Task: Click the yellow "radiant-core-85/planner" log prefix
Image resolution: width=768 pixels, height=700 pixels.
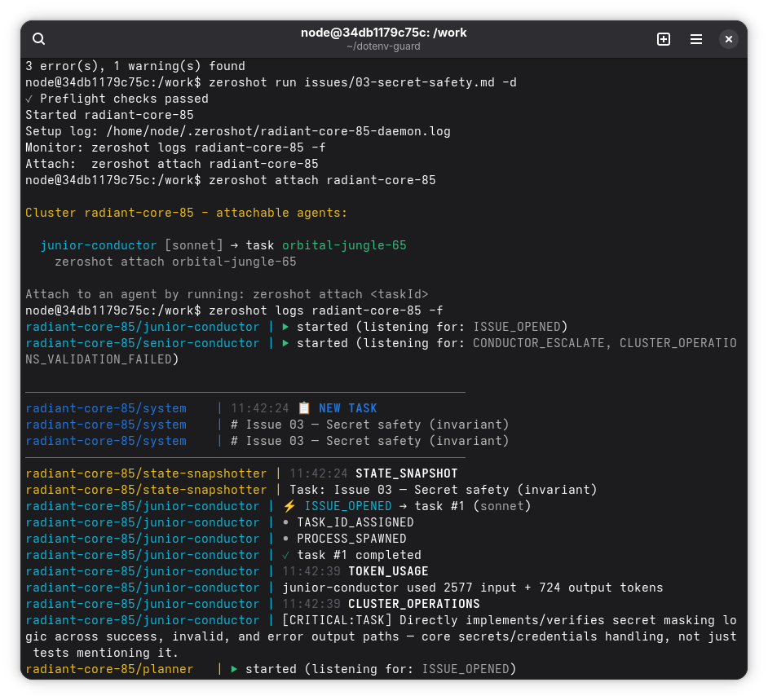Action: tap(110, 669)
